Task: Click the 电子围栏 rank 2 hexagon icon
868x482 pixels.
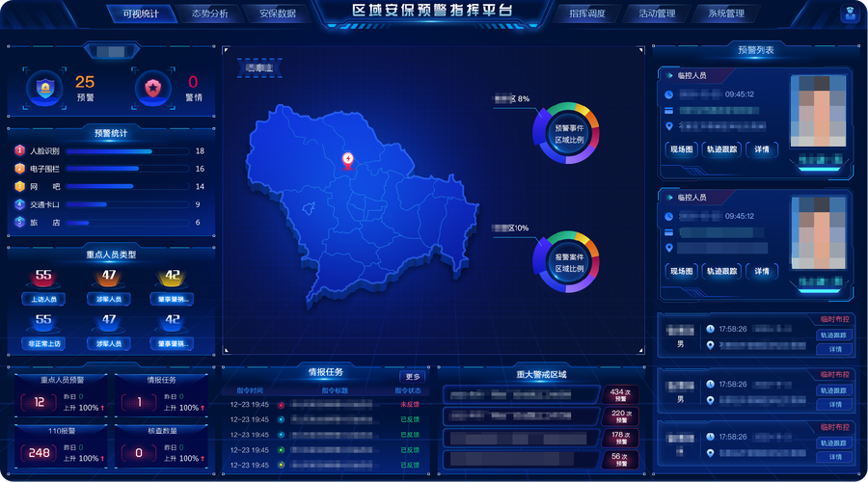Action: [x=19, y=169]
